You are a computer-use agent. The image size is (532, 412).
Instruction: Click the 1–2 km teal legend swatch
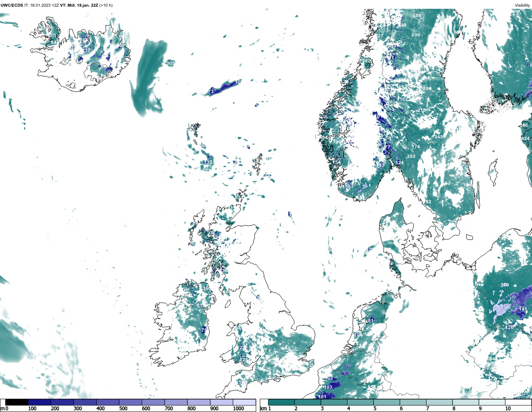click(281, 402)
